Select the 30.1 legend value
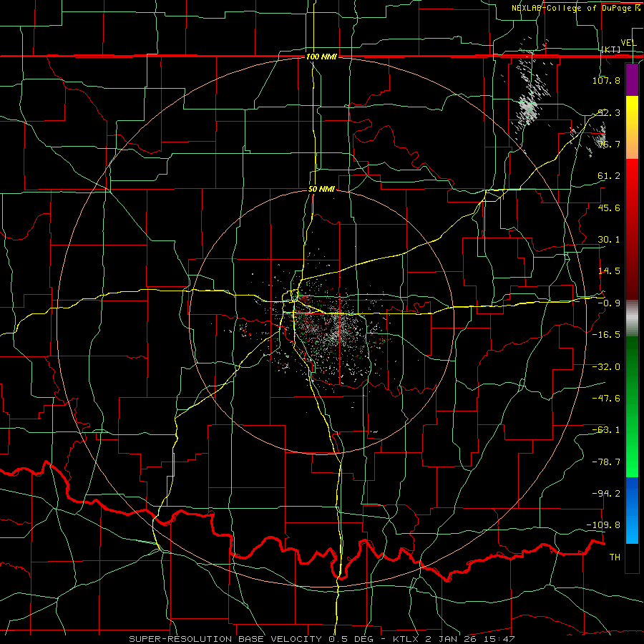Image resolution: width=644 pixels, height=644 pixels. [x=609, y=240]
